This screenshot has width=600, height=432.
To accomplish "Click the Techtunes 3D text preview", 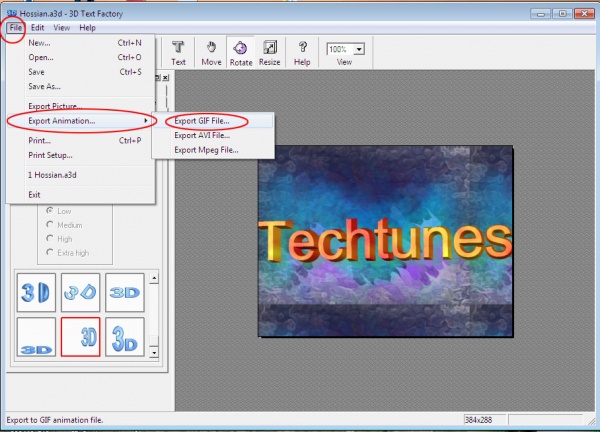I will click(x=385, y=242).
